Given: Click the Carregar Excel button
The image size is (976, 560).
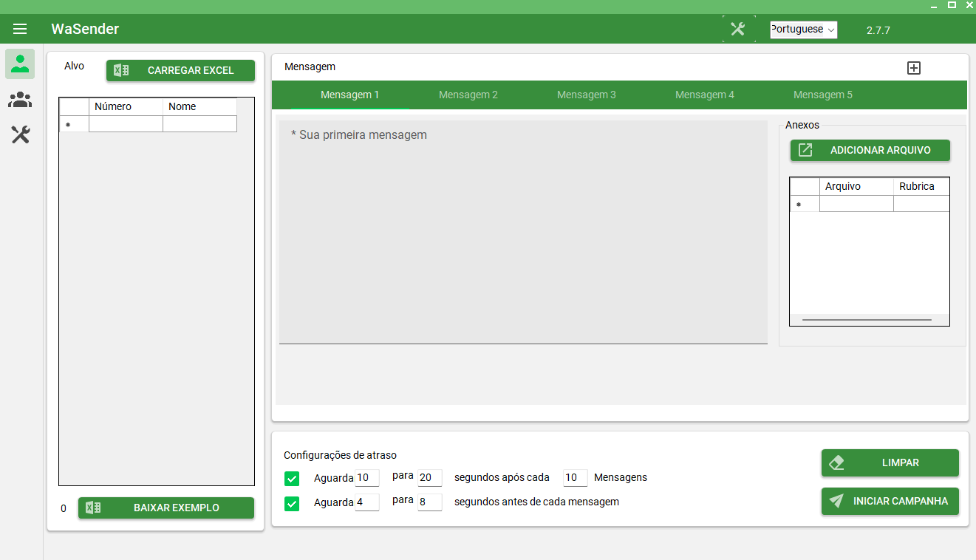Looking at the screenshot, I should (x=181, y=70).
